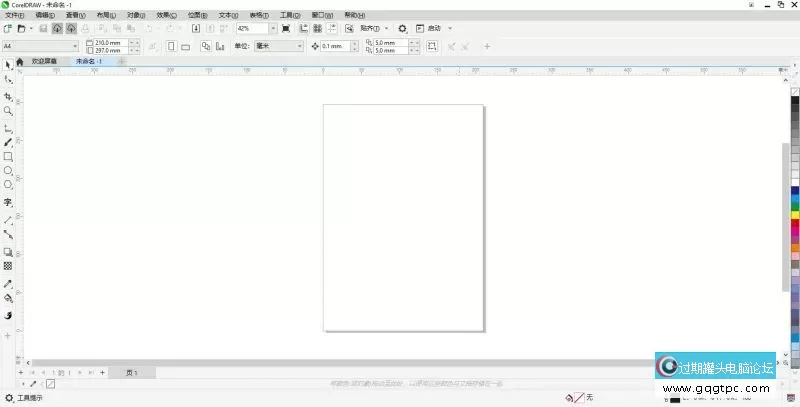
Task: Select the Text tool
Action: click(x=8, y=202)
